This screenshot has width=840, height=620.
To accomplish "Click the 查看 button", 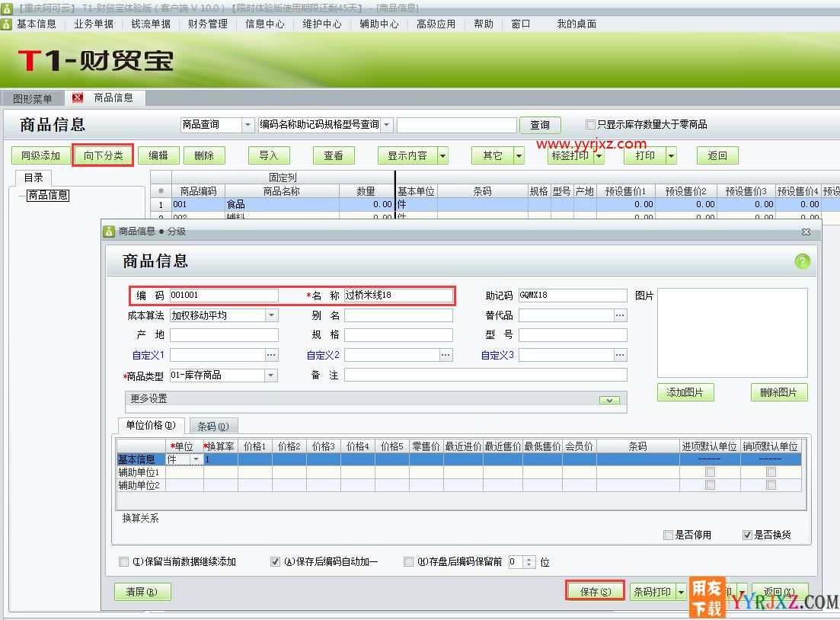I will (334, 156).
